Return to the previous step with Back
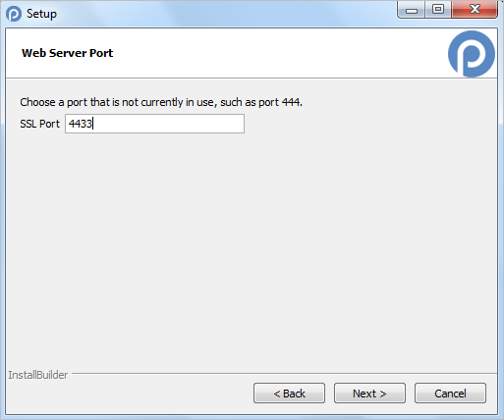This screenshot has height=420, width=504. click(289, 394)
